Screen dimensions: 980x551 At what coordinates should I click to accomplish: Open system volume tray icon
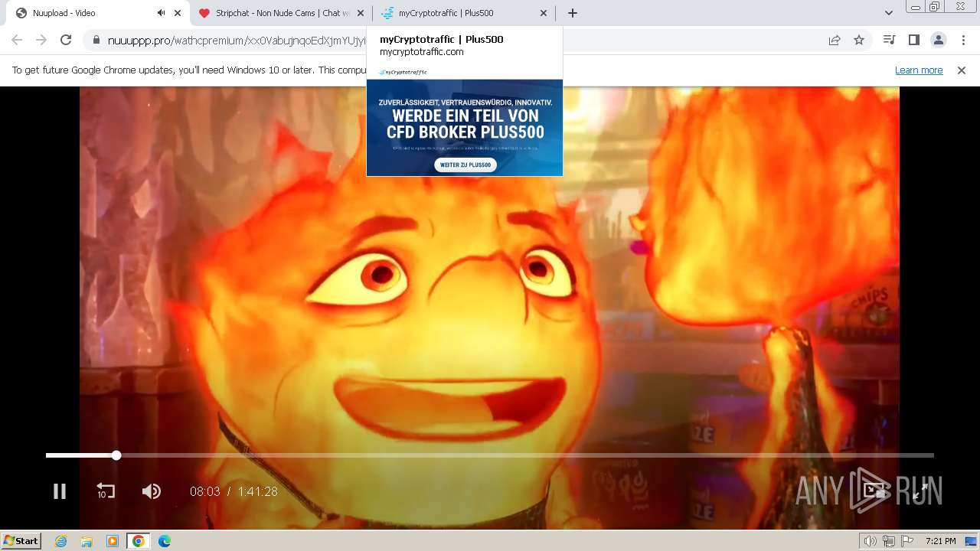[x=871, y=541]
